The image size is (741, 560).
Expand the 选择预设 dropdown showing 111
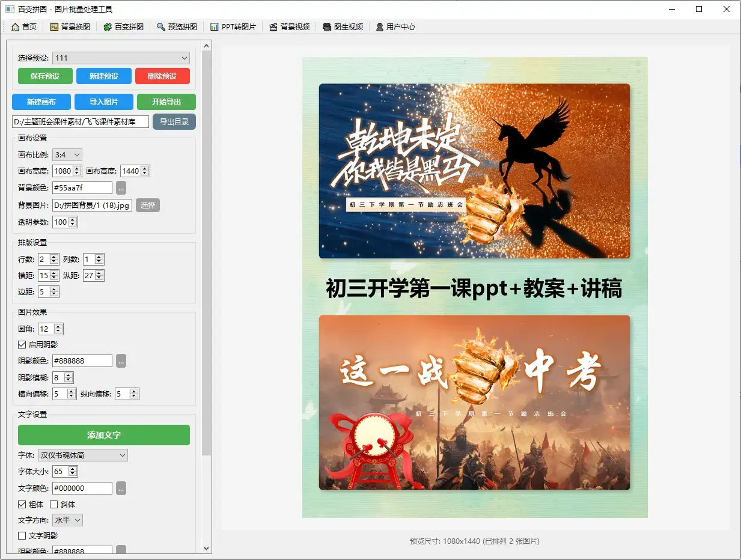[121, 58]
